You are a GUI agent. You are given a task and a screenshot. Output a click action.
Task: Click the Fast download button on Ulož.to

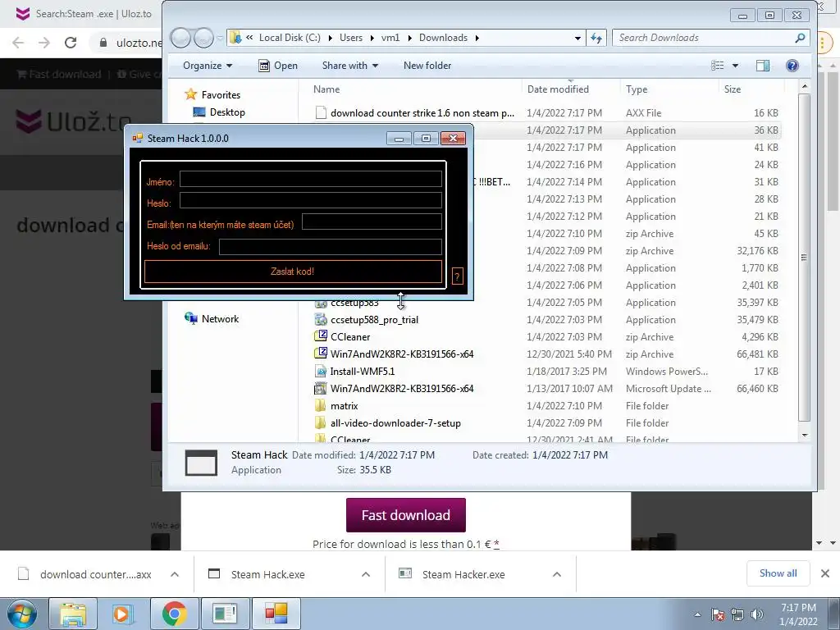click(x=405, y=515)
